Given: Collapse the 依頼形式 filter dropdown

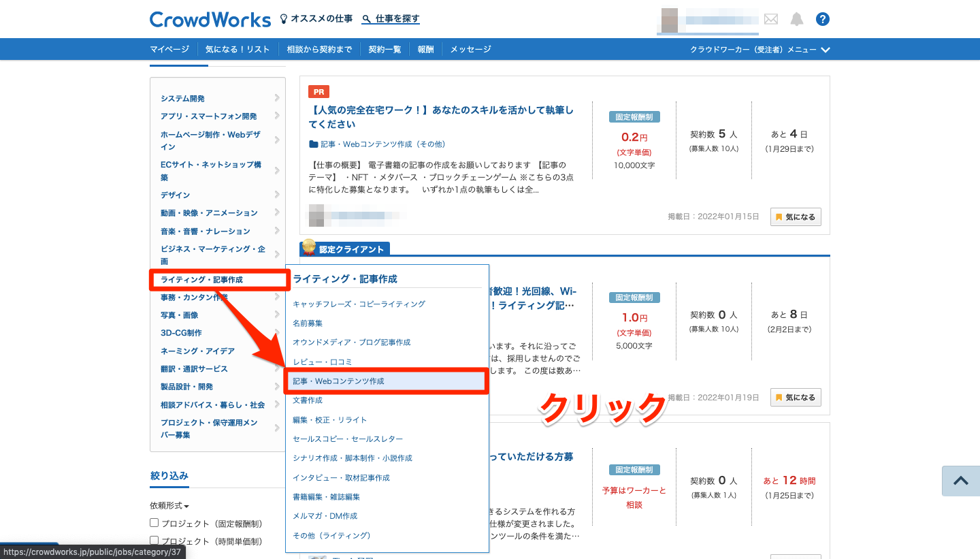Looking at the screenshot, I should (169, 506).
